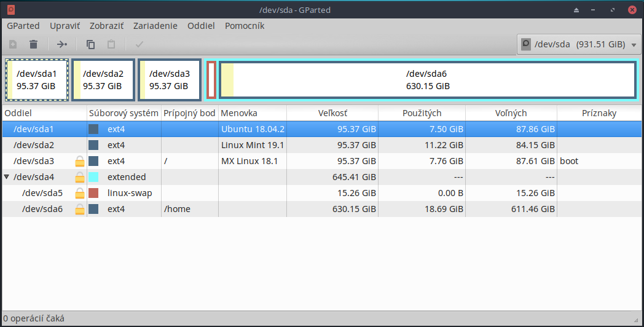644x327 pixels.
Task: Click the Súborový systém column header
Action: (124, 114)
